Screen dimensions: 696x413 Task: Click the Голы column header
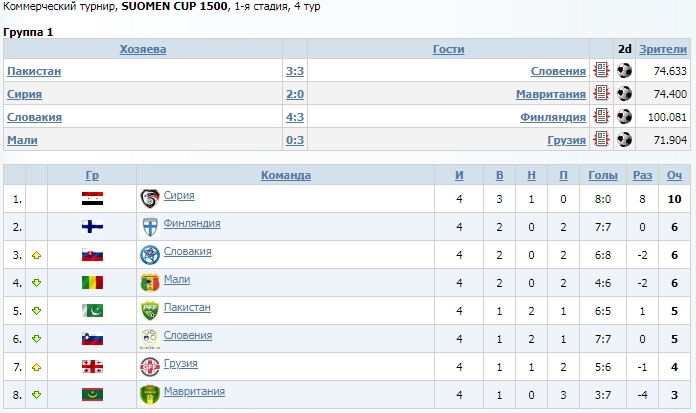click(603, 176)
